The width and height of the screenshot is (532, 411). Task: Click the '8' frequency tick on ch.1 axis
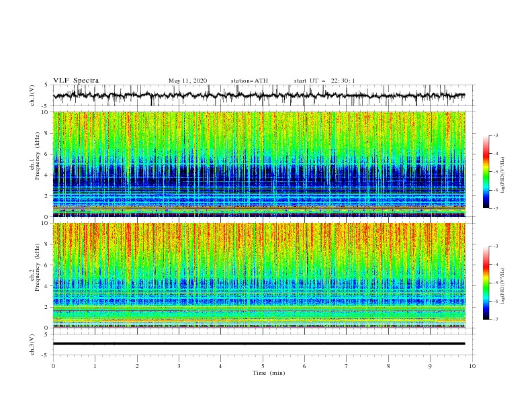point(47,133)
